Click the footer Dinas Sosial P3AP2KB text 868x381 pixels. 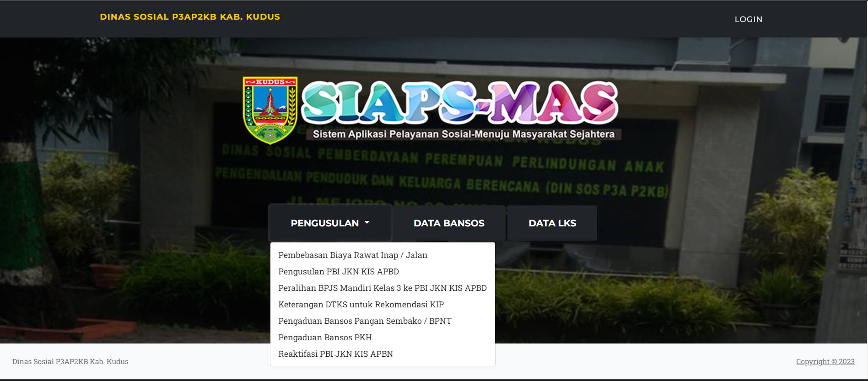[70, 362]
